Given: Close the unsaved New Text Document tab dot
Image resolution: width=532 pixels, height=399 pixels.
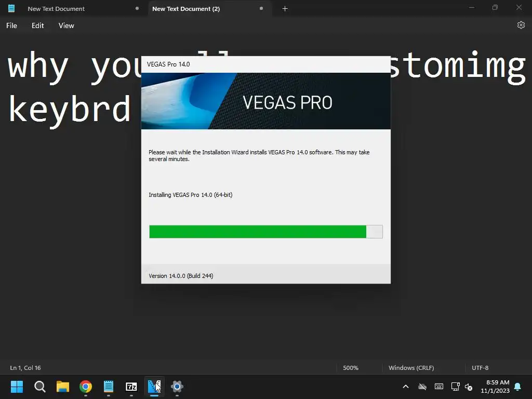Looking at the screenshot, I should 137,8.
